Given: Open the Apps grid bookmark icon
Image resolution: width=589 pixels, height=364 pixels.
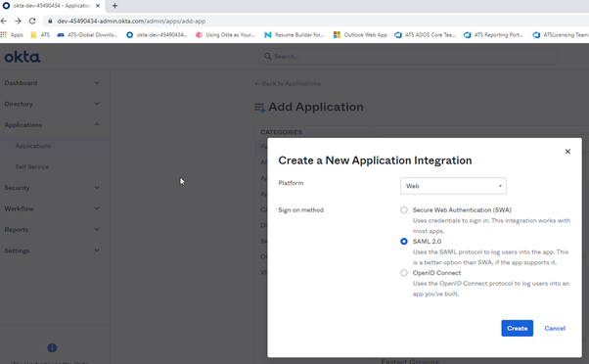Looking at the screenshot, I should point(4,35).
